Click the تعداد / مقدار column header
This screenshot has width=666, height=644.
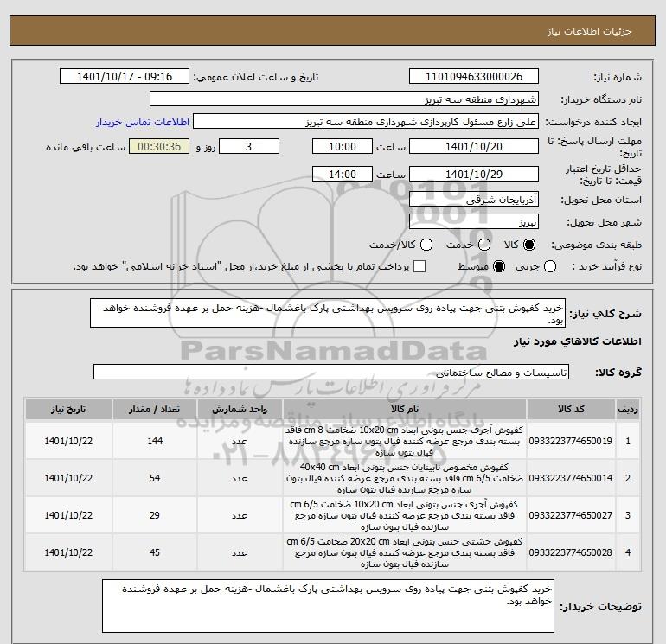tap(155, 409)
